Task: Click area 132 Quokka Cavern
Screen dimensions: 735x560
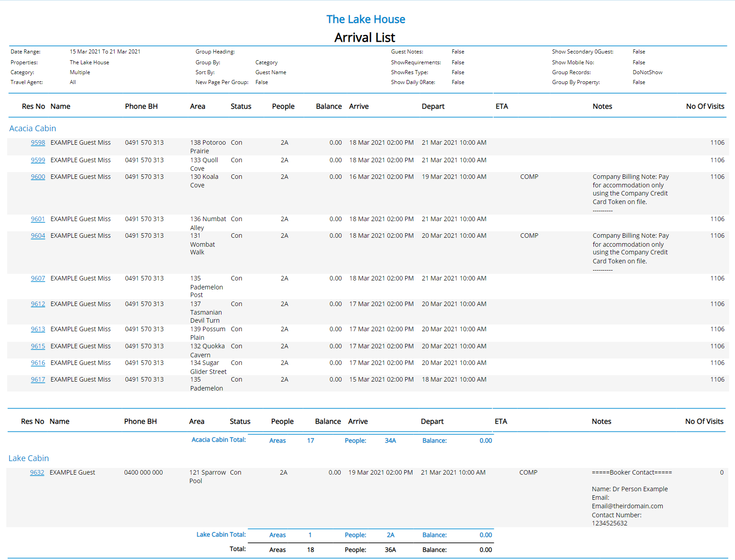Action: (207, 351)
